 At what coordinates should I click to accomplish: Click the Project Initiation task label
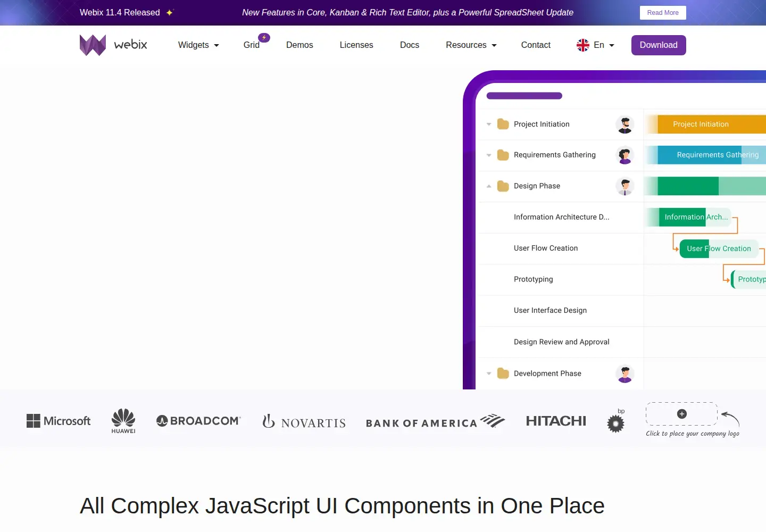tap(542, 124)
